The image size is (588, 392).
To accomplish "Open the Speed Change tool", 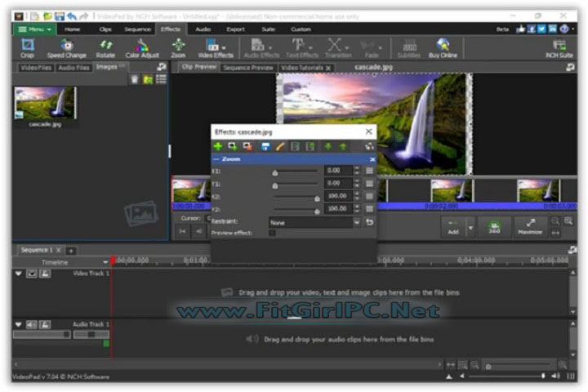I will click(66, 47).
